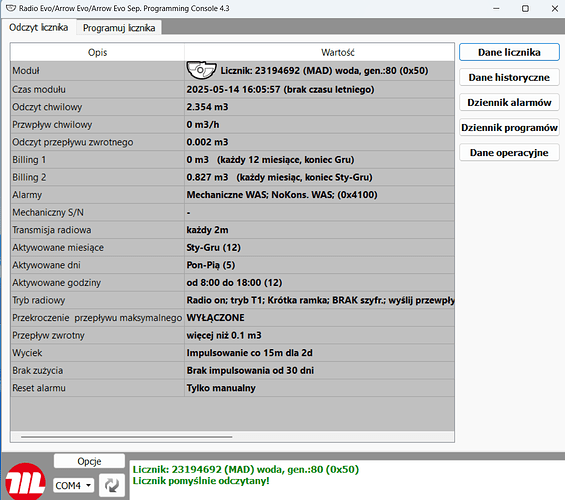Show the Dziennik alarmów log
The image size is (565, 500).
pyautogui.click(x=509, y=102)
